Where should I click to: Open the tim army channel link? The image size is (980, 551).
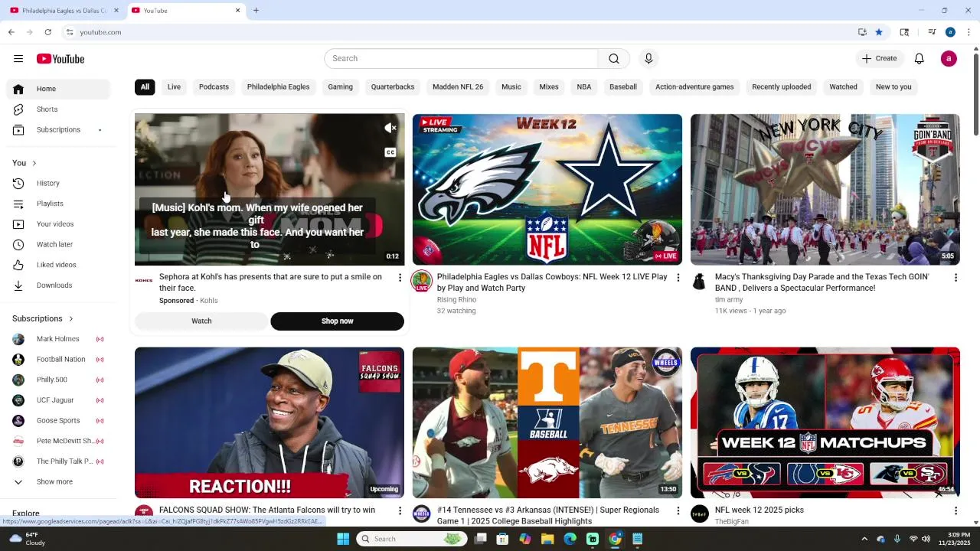(x=729, y=300)
